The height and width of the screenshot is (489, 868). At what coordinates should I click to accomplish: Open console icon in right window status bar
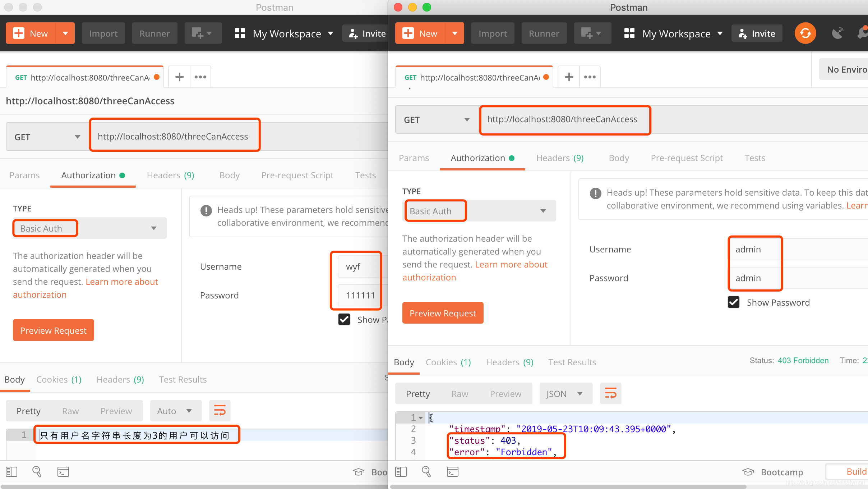(453, 472)
